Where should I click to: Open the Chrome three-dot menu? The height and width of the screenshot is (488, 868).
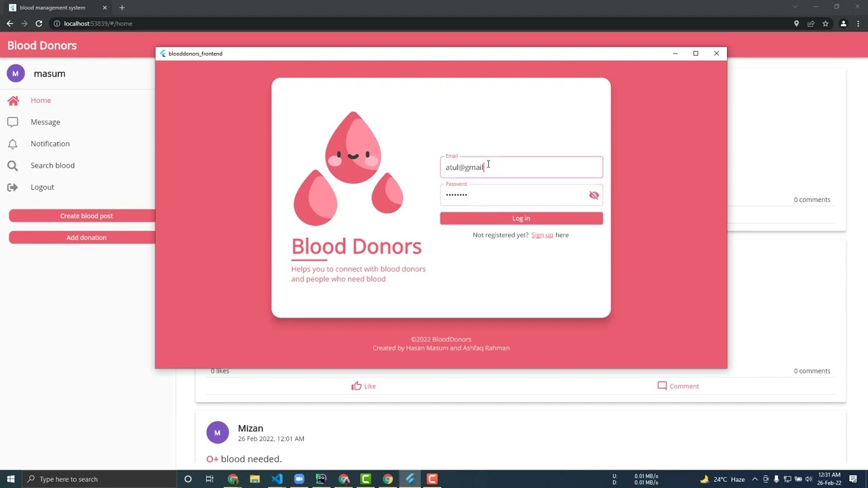(858, 24)
